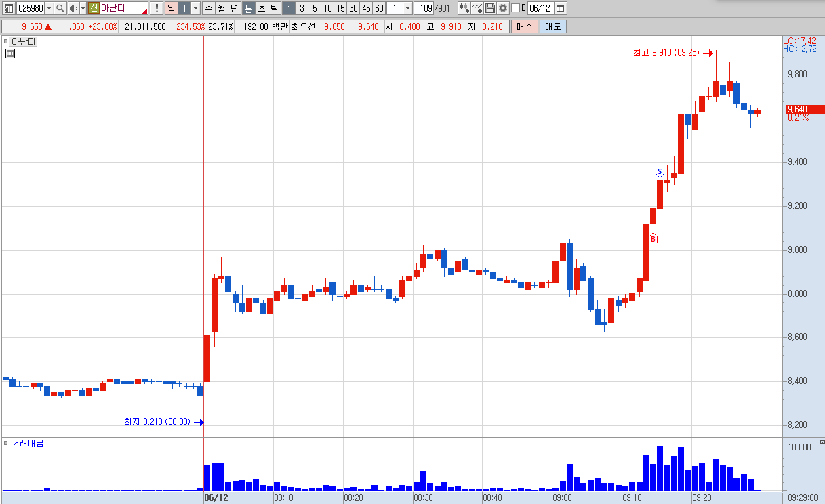Toggle the D checkbox near date field
The width and height of the screenshot is (825, 504).
[515, 8]
